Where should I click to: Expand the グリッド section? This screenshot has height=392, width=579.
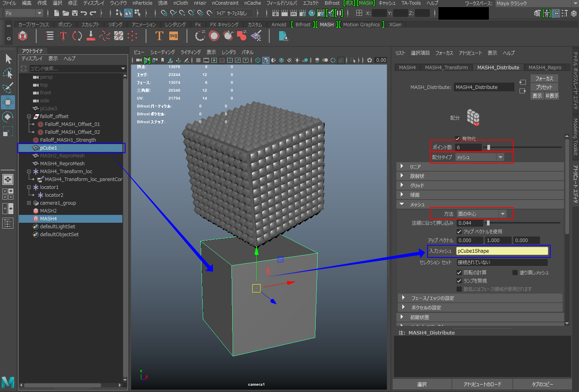(x=480, y=185)
